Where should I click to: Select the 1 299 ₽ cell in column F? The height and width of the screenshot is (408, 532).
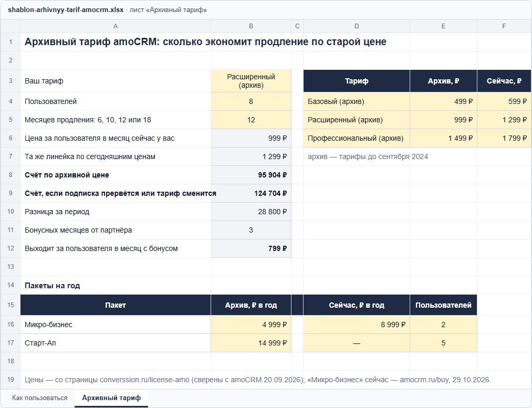[504, 120]
